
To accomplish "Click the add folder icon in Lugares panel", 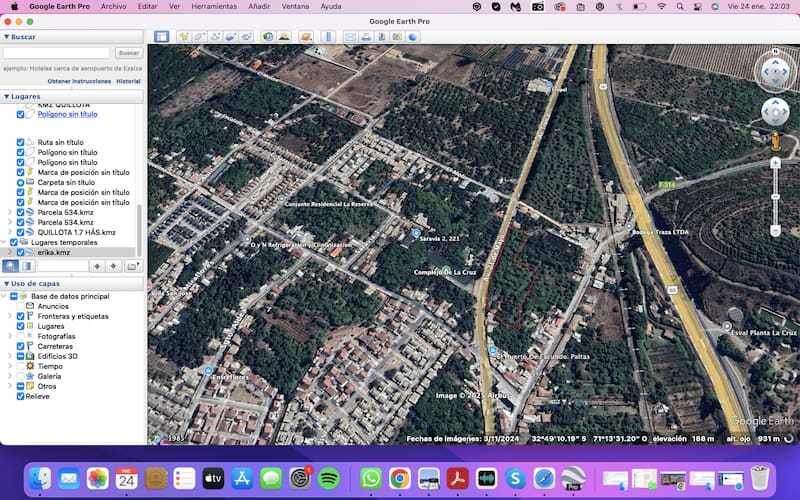I will [133, 266].
